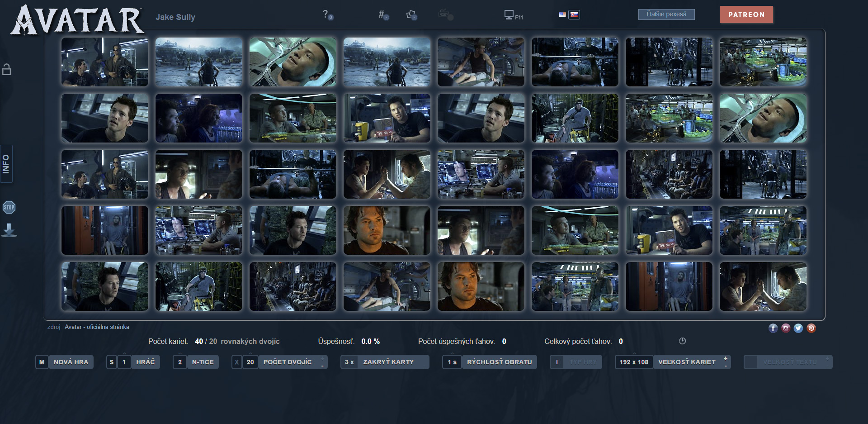868x424 pixels.
Task: Open the 192 x 108 card size value
Action: coord(634,362)
